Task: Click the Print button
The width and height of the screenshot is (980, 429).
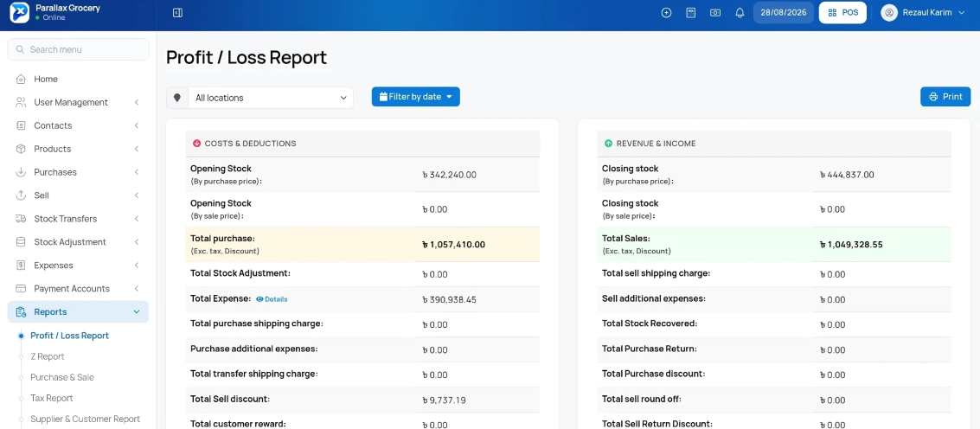Action: click(945, 97)
